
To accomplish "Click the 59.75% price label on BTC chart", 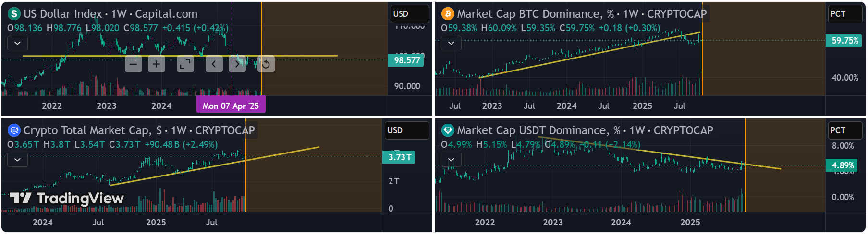I will (x=844, y=41).
